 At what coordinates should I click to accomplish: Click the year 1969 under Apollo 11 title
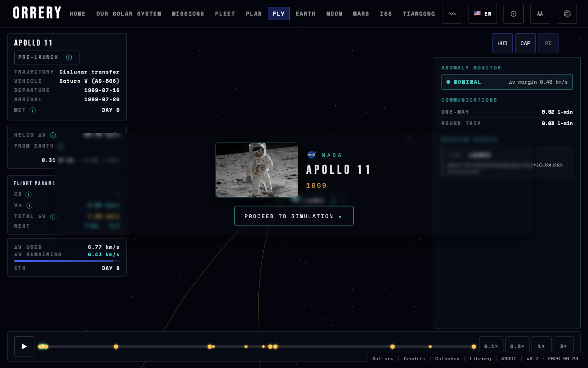point(317,186)
